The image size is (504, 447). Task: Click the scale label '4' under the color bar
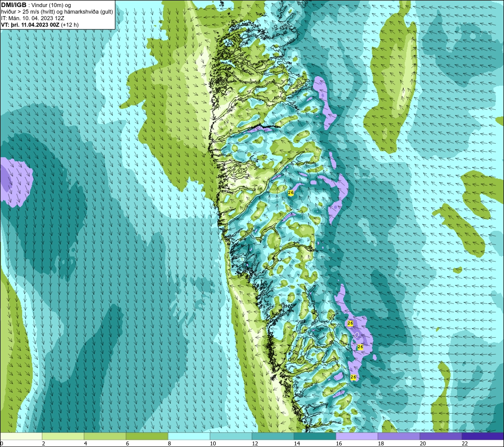86,443
